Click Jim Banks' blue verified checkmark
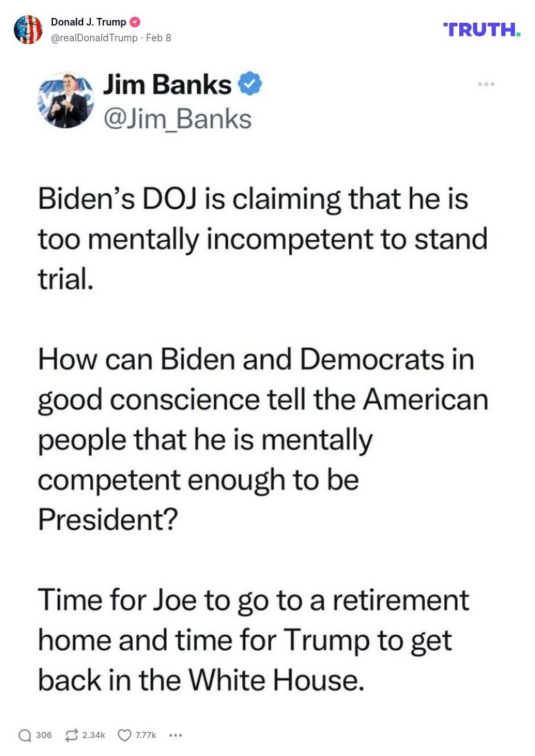535x756 pixels. coord(249,85)
